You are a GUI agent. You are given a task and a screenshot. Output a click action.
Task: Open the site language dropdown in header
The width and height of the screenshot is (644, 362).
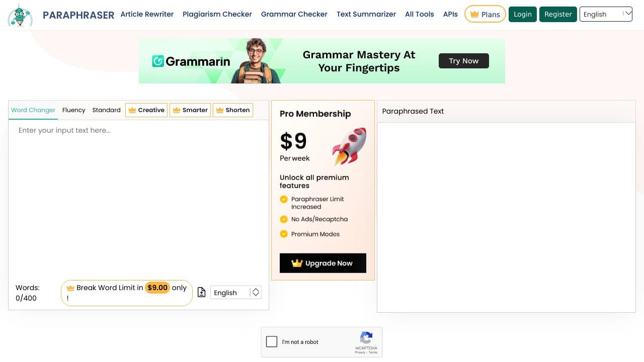pos(606,14)
